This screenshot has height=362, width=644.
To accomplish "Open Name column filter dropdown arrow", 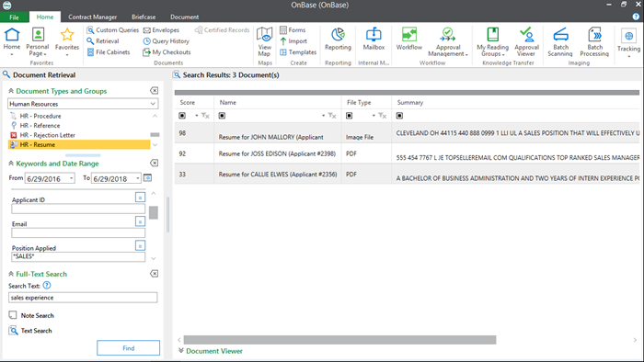I will (x=323, y=116).
